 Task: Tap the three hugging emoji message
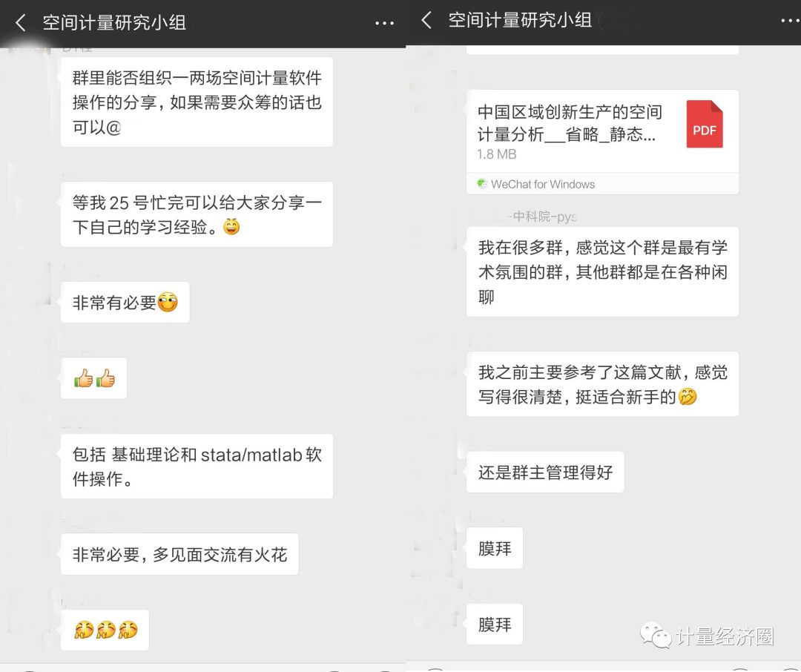[x=105, y=630]
